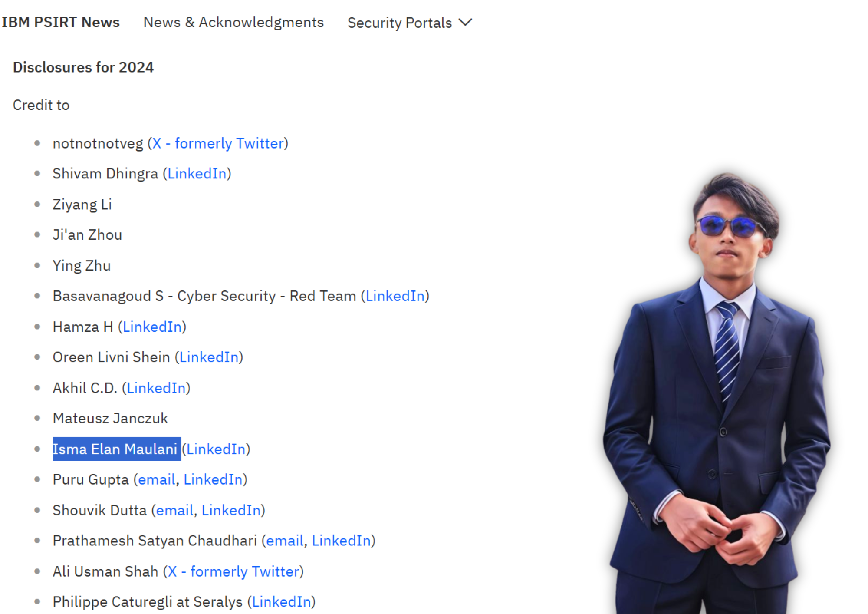Click the name notnotnotveg
This screenshot has width=868, height=614.
click(98, 143)
